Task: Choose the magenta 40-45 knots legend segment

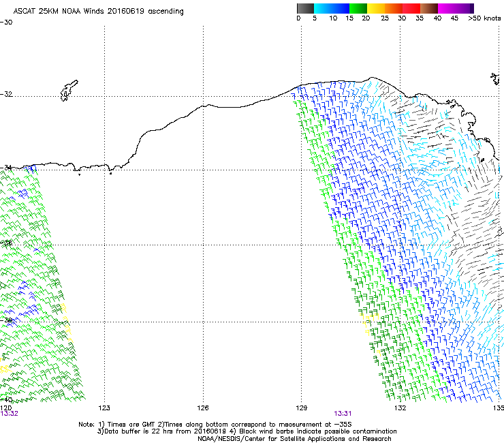Action: [x=447, y=8]
